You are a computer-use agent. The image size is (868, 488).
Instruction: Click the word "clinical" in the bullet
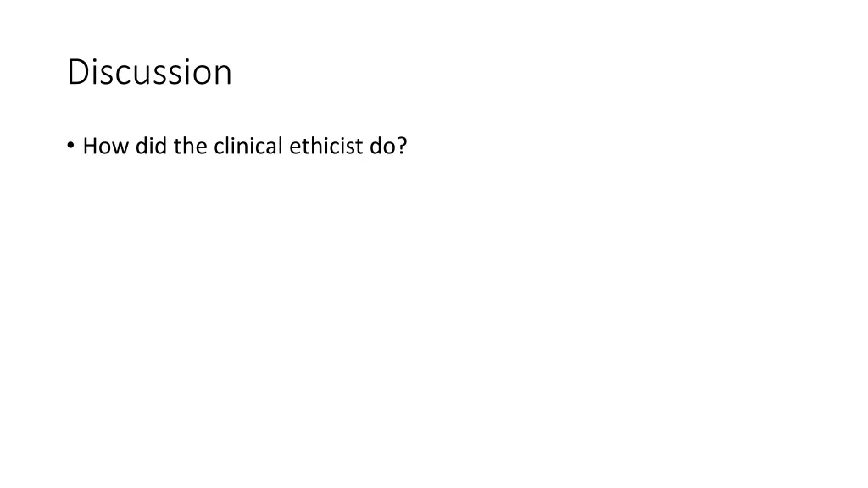tap(248, 147)
